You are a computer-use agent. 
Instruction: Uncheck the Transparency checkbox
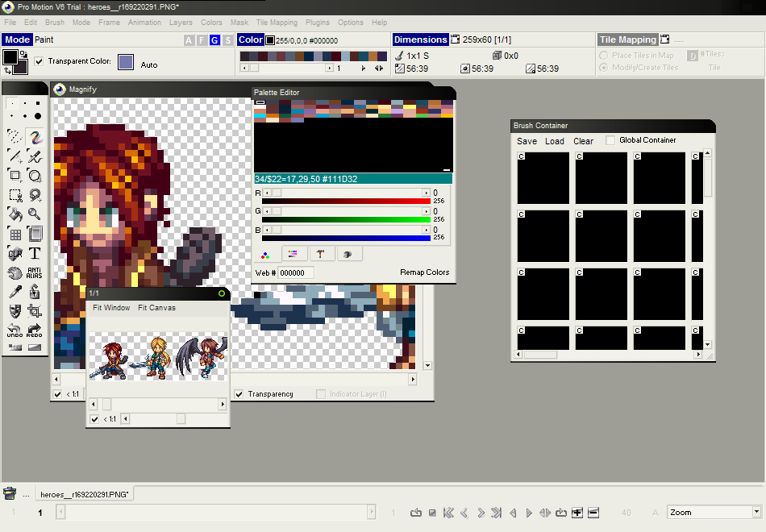(x=239, y=394)
